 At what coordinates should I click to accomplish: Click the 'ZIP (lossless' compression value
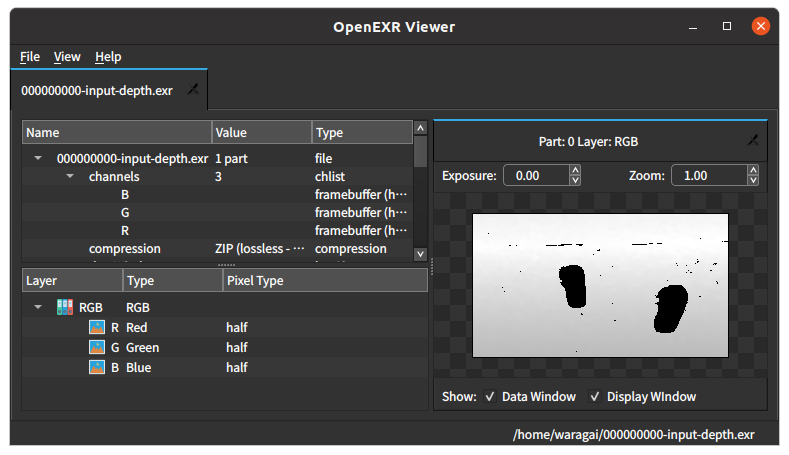tap(260, 249)
